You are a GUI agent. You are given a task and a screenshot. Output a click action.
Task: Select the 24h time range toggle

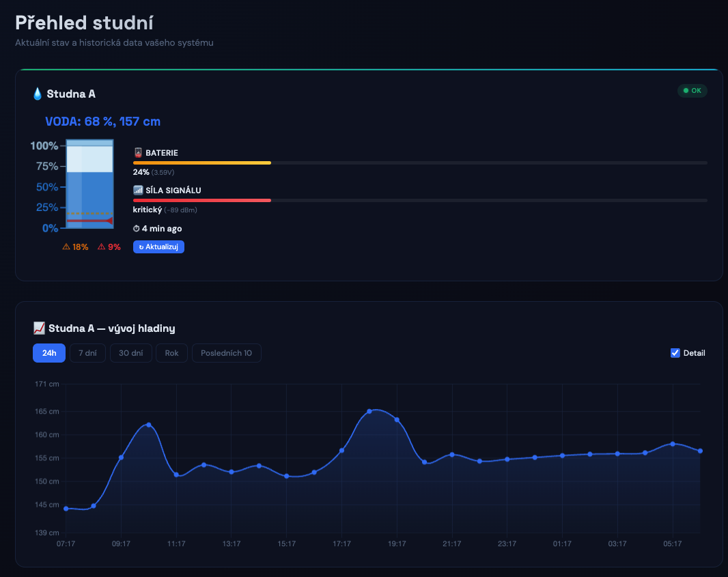click(x=48, y=352)
